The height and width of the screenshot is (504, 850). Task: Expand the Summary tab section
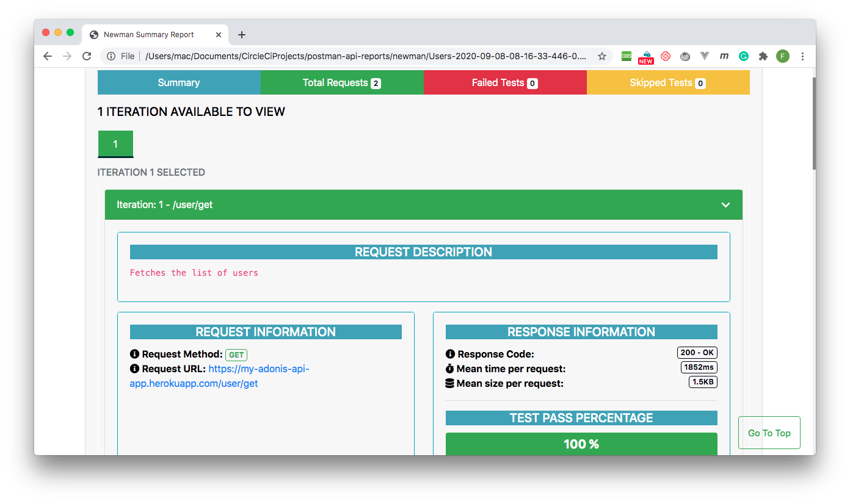click(178, 82)
